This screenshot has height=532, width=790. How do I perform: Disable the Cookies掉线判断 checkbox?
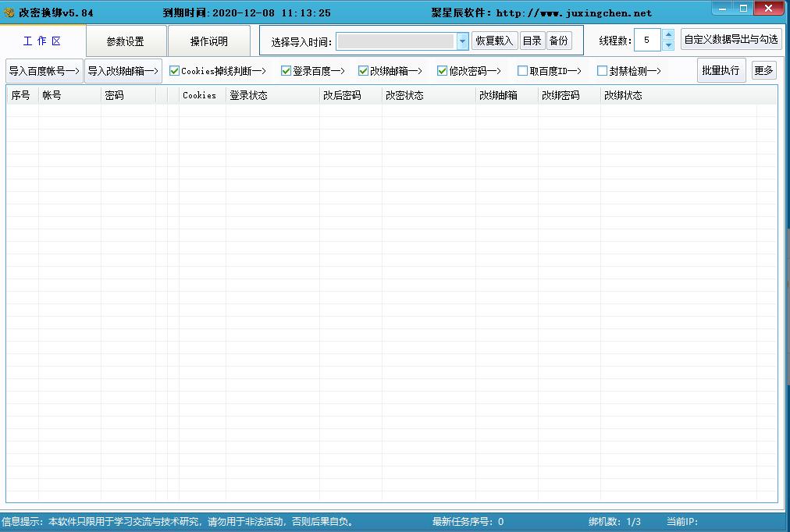173,70
